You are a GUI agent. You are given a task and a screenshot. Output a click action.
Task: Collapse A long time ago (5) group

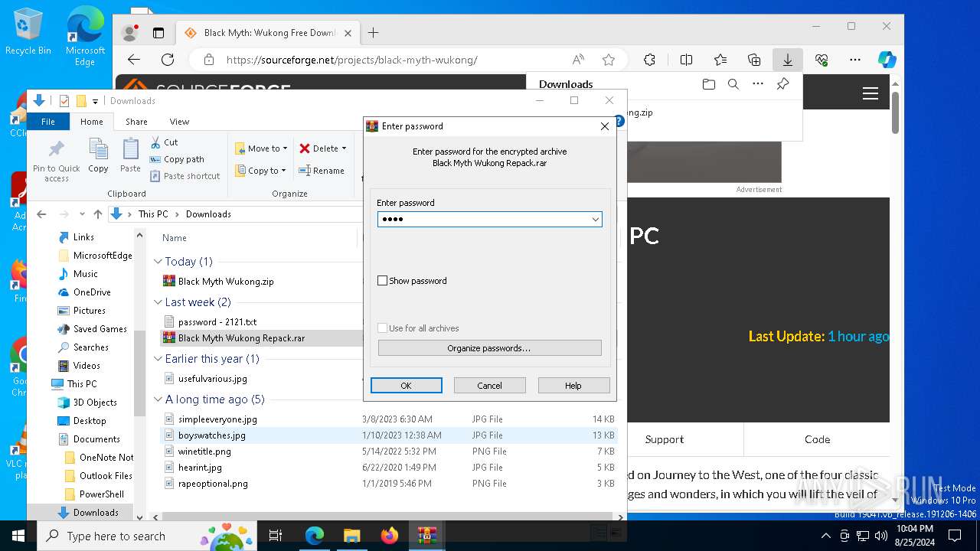(158, 399)
